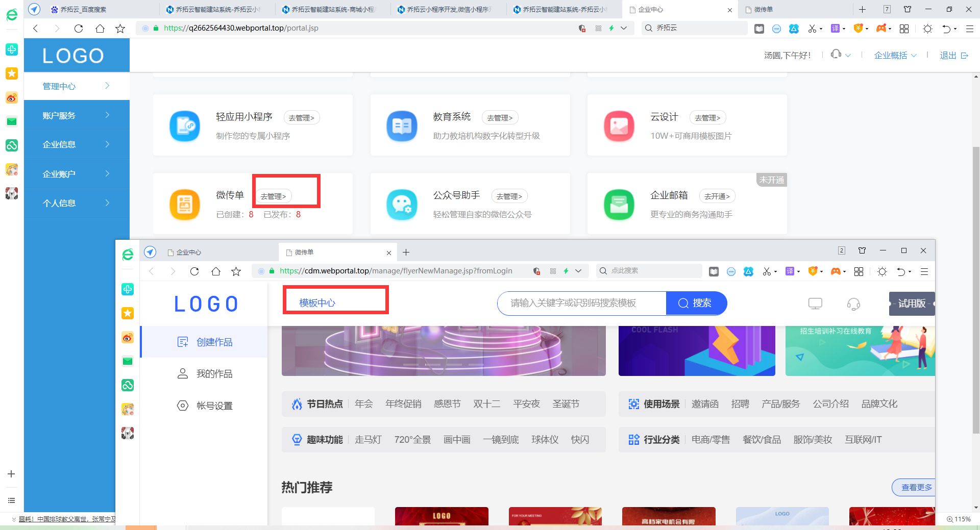Click the favorites star in the back browser toolbar

[120, 29]
